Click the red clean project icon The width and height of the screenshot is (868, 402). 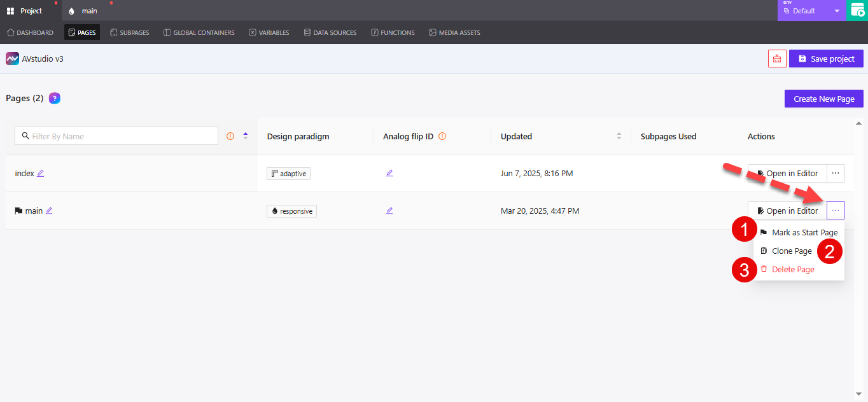tap(776, 58)
